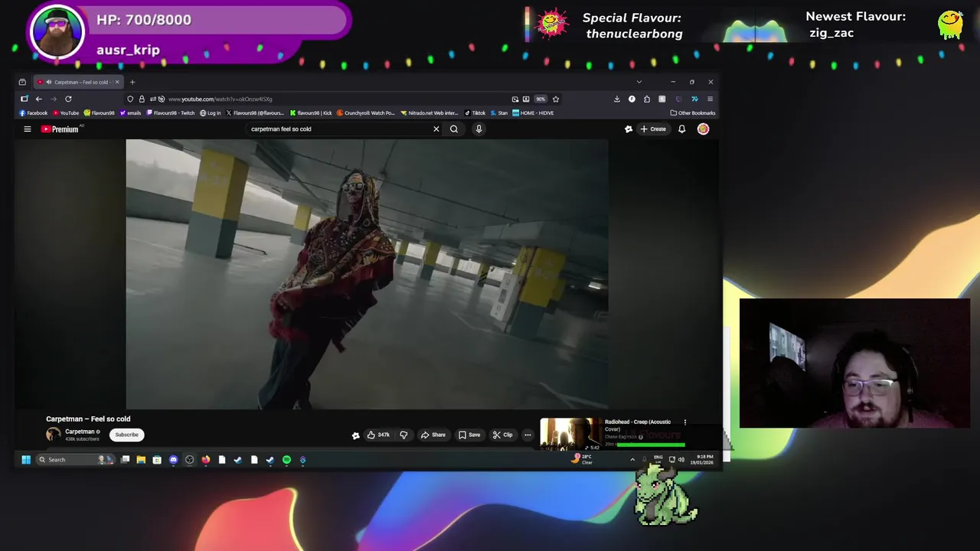Open YouTube notifications bell
Viewport: 980px width, 551px height.
681,129
